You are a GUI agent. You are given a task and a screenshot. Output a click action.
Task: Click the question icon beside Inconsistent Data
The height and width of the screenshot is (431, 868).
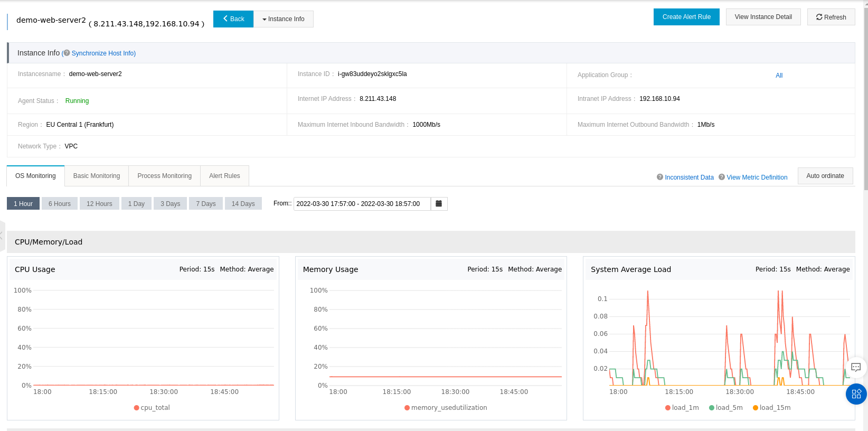[660, 177]
